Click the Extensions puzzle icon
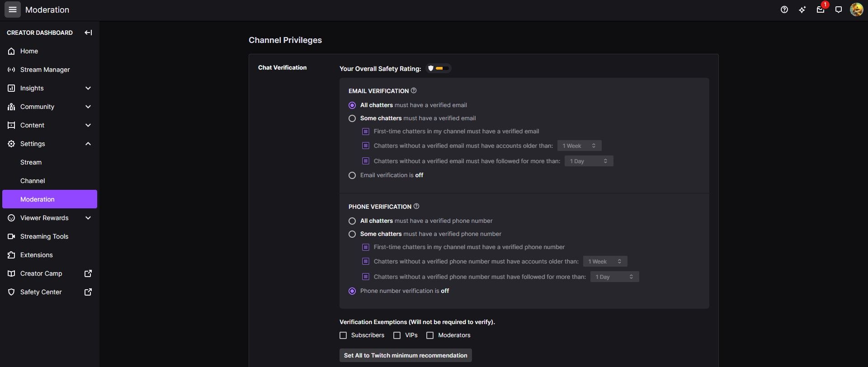Image resolution: width=868 pixels, height=367 pixels. click(x=11, y=255)
